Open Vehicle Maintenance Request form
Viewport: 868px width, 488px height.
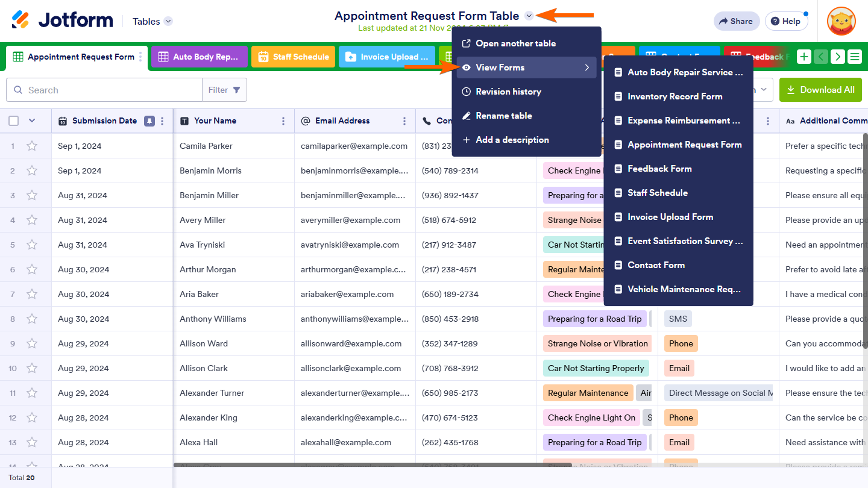(x=678, y=289)
